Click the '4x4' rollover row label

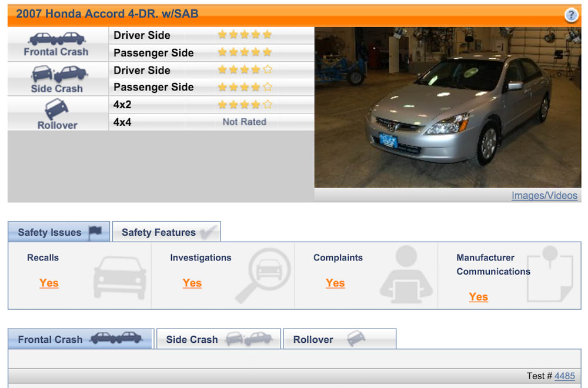click(122, 122)
